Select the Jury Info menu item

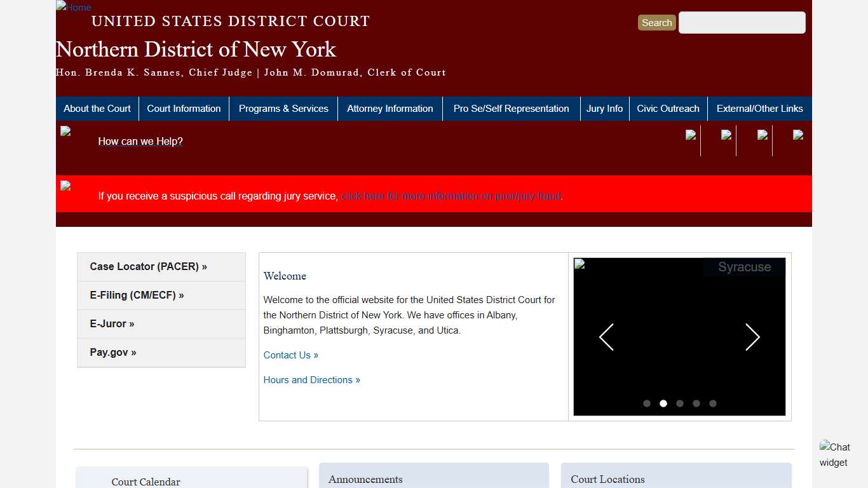(x=604, y=108)
